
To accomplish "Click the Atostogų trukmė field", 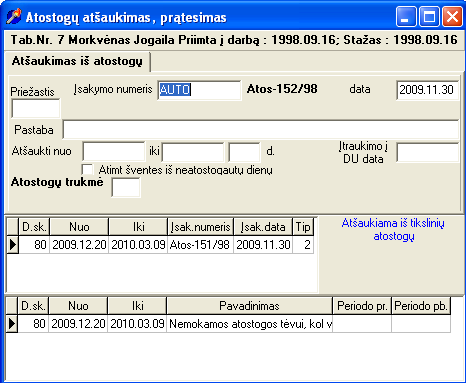I will 126,187.
